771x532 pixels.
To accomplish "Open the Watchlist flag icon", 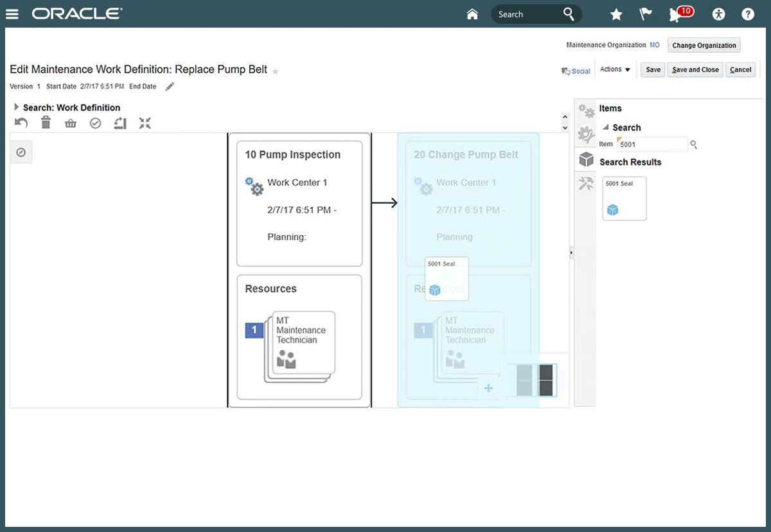I will [x=645, y=14].
